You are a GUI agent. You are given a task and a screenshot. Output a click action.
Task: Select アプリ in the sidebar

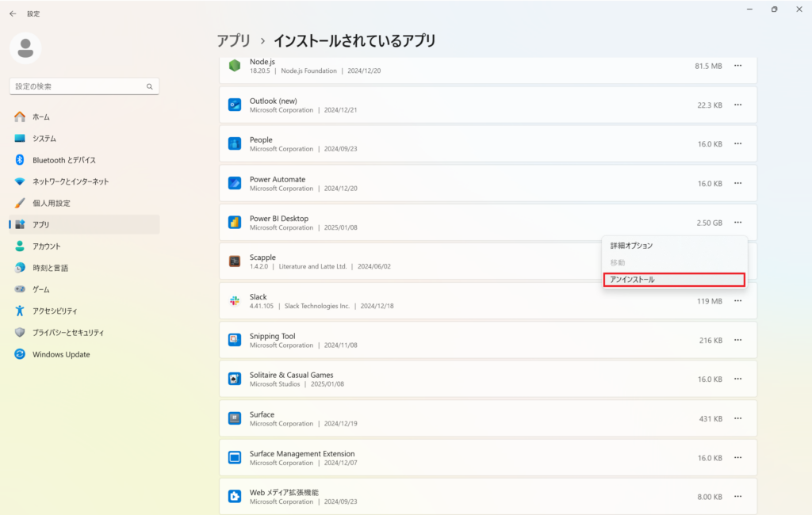[84, 225]
